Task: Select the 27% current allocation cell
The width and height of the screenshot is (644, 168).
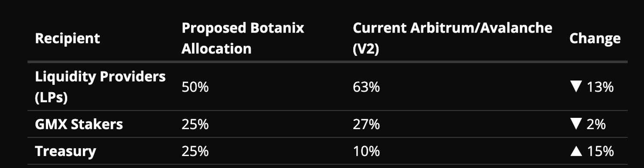Action: point(366,124)
